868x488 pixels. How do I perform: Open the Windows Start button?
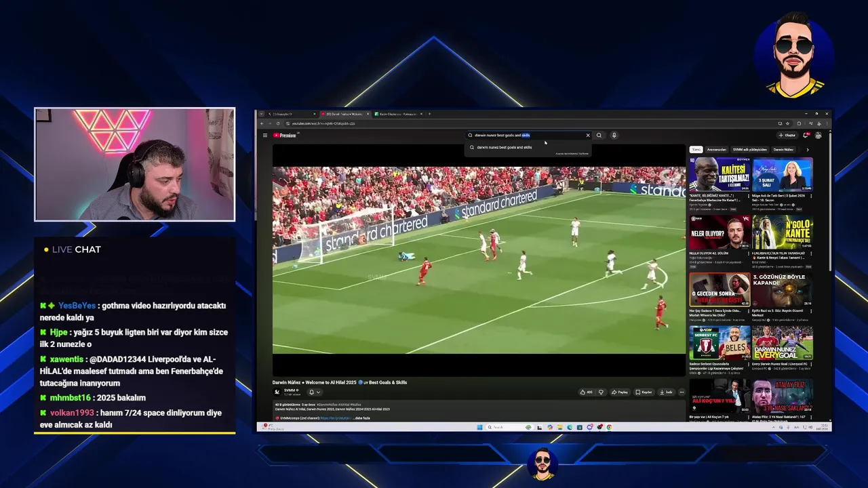click(x=479, y=427)
